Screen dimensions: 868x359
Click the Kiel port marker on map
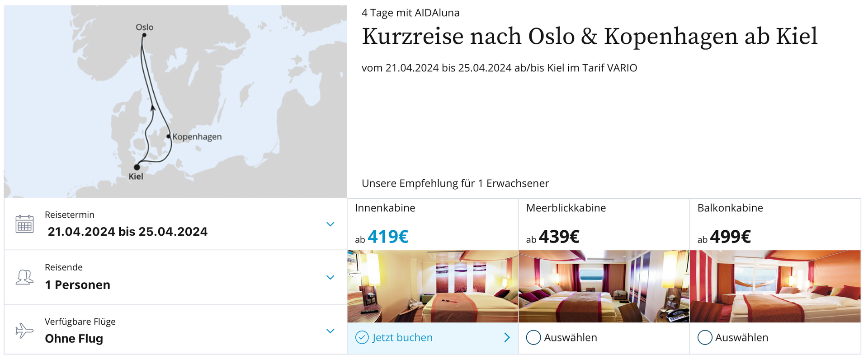137,167
